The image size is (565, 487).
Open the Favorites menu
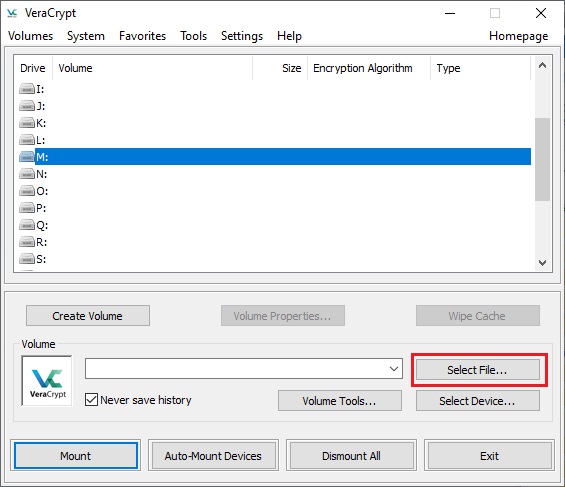pos(142,36)
